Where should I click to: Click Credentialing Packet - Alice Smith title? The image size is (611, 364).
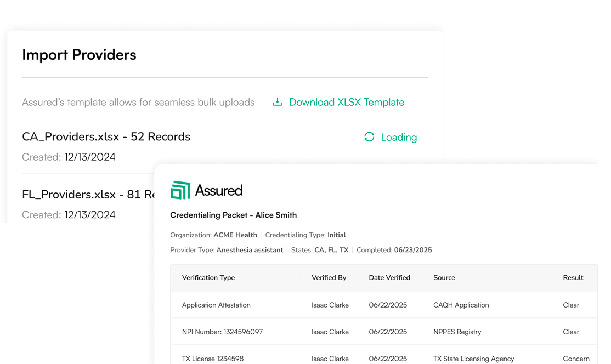coord(234,215)
